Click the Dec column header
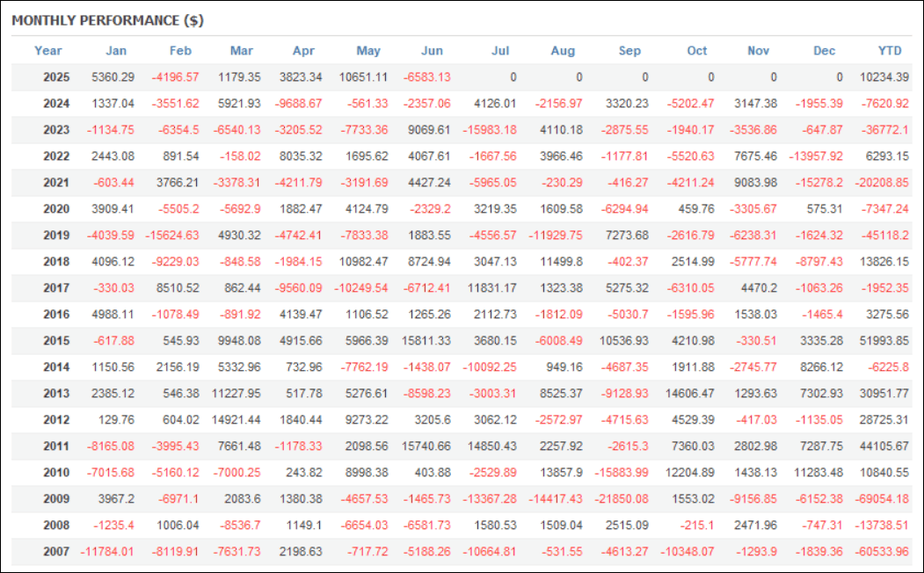 pyautogui.click(x=824, y=51)
